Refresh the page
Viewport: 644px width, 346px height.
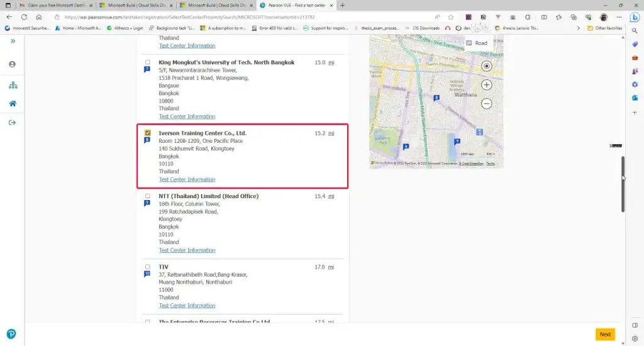coord(25,17)
